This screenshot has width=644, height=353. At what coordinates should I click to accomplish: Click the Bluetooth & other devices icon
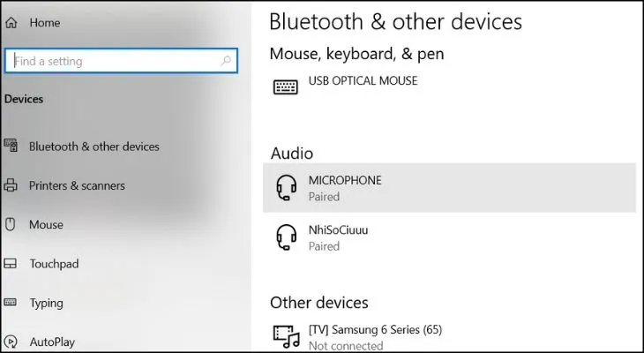point(11,146)
